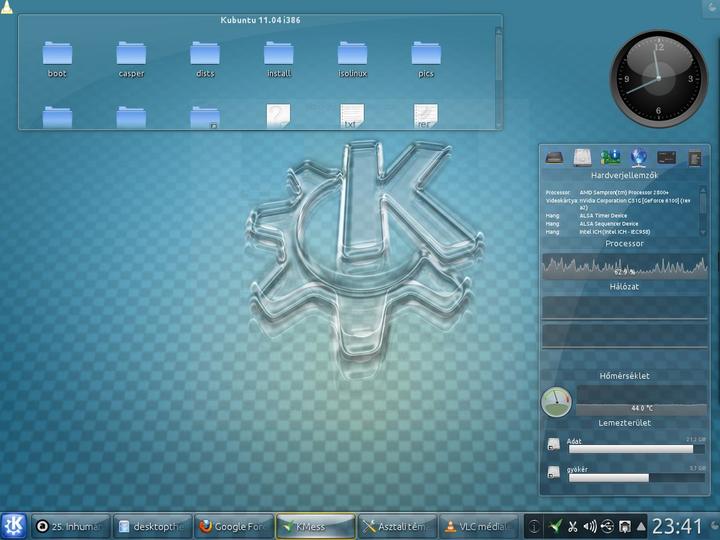Image resolution: width=720 pixels, height=540 pixels.
Task: Click the analog clock widget
Action: [x=658, y=78]
